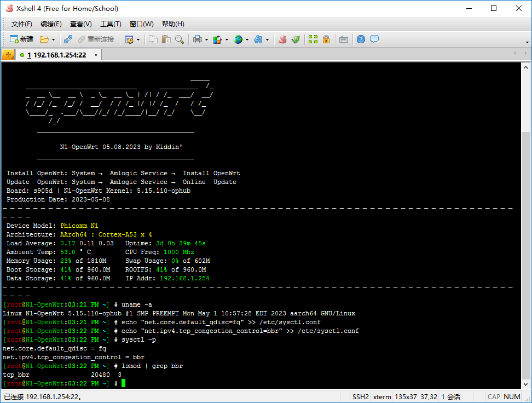Click the terminal scrollbar up arrow
This screenshot has height=403, width=532.
point(525,67)
